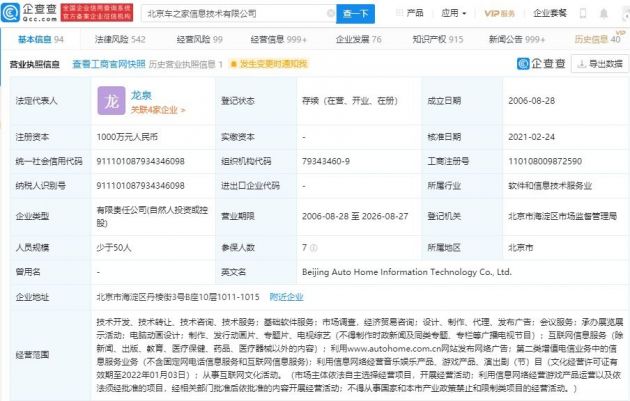Expand the 应用 dropdown
Image resolution: width=630 pixels, height=401 pixels.
click(x=454, y=13)
